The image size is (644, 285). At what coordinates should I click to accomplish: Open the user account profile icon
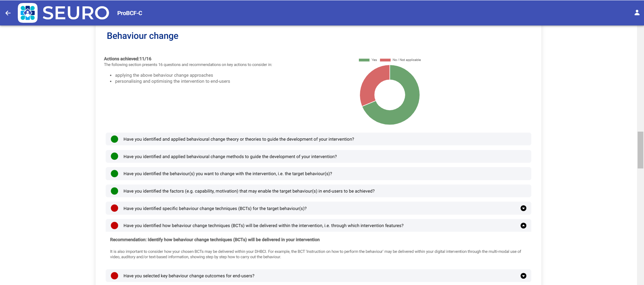pos(637,13)
